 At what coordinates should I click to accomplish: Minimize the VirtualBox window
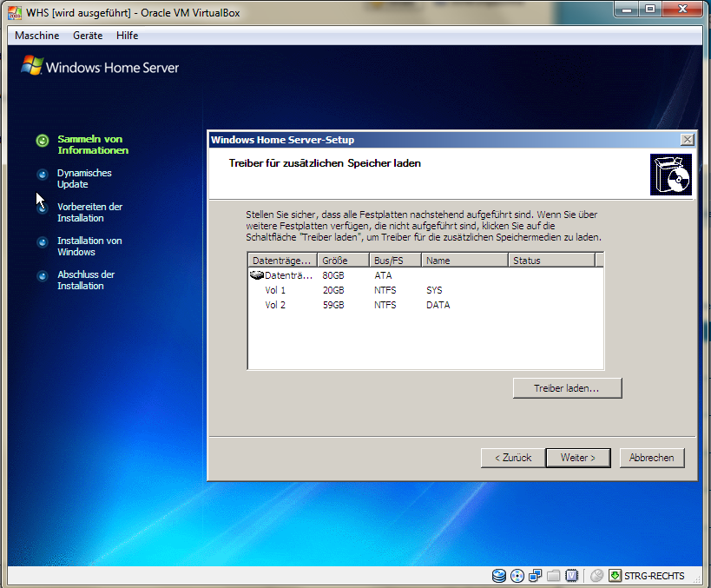point(627,9)
